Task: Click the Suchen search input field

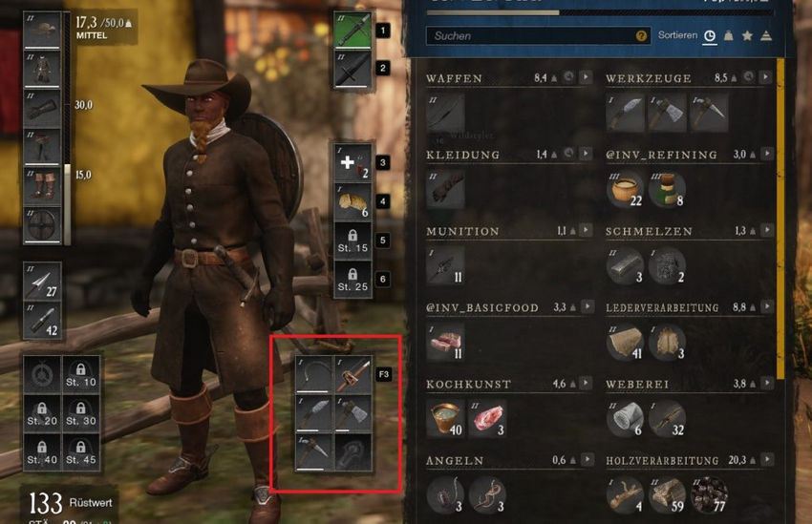Action: pyautogui.click(x=538, y=35)
